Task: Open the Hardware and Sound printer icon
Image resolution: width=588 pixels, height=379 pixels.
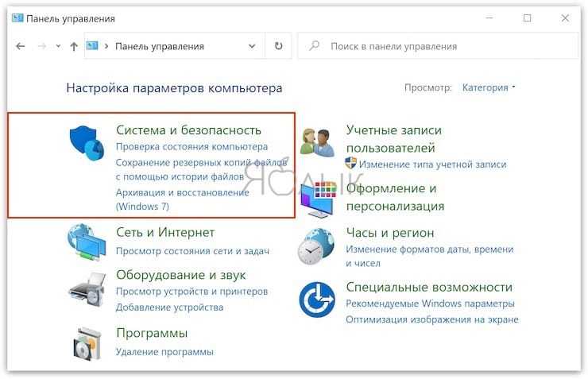Action: click(87, 288)
